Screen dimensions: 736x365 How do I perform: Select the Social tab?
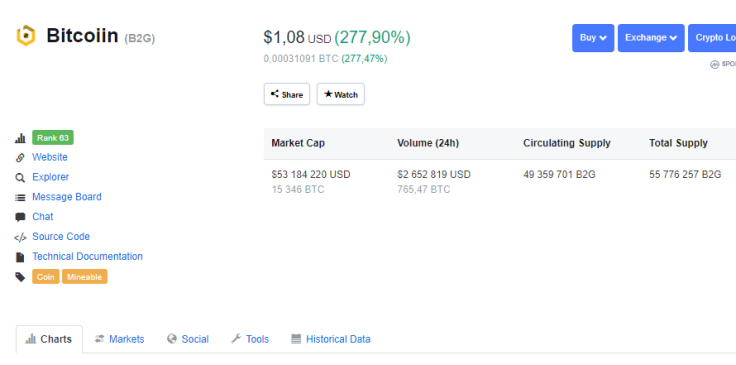(188, 339)
